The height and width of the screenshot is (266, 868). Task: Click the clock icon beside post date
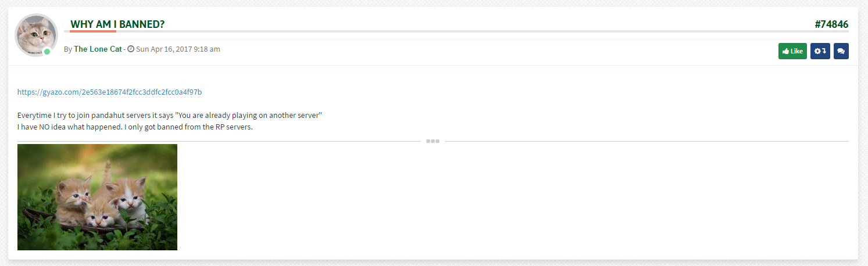(x=131, y=49)
